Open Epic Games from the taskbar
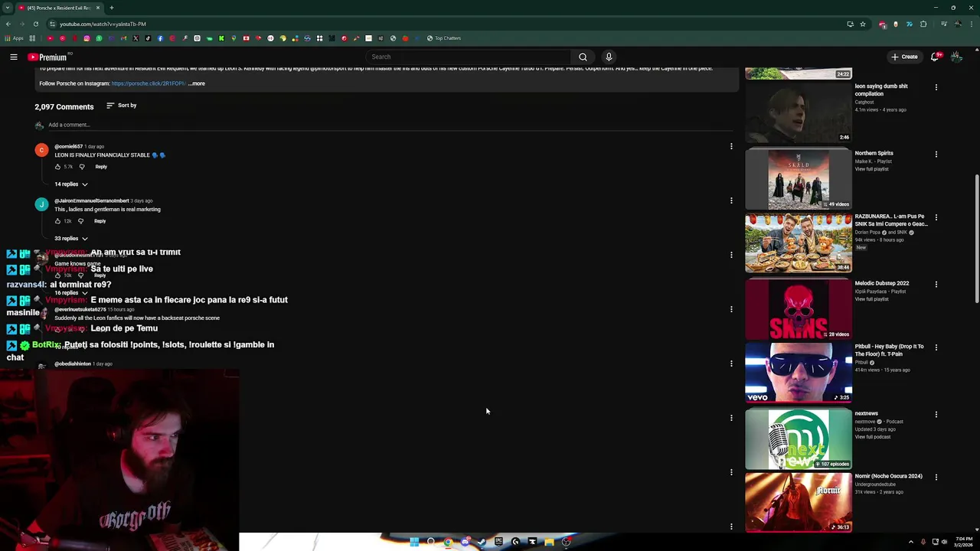The width and height of the screenshot is (980, 551). (x=498, y=542)
